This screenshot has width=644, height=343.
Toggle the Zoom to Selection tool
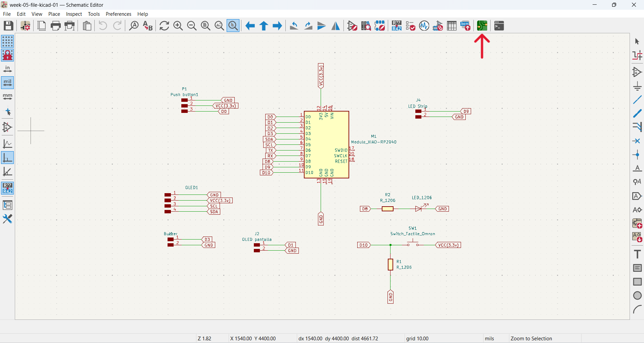[x=233, y=26]
